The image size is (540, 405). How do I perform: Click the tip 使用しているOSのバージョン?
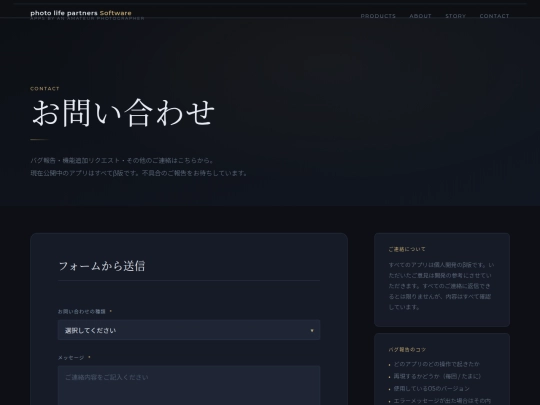point(431,388)
